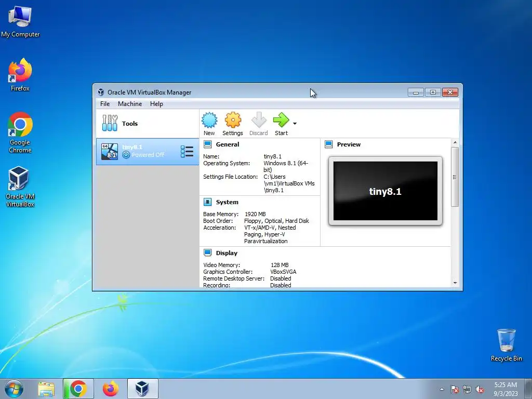Screen dimensions: 532x399
Task: Click the VirtualBox title bar logo icon
Action: 101,92
